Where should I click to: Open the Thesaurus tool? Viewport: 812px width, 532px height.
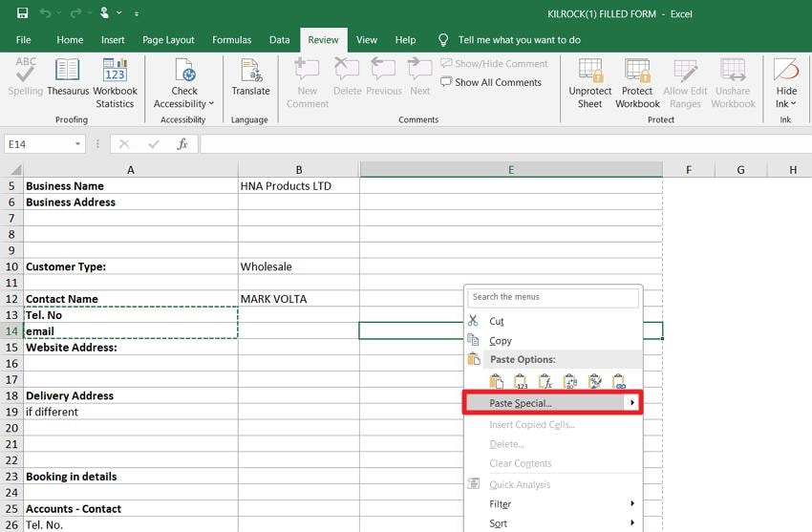click(68, 76)
